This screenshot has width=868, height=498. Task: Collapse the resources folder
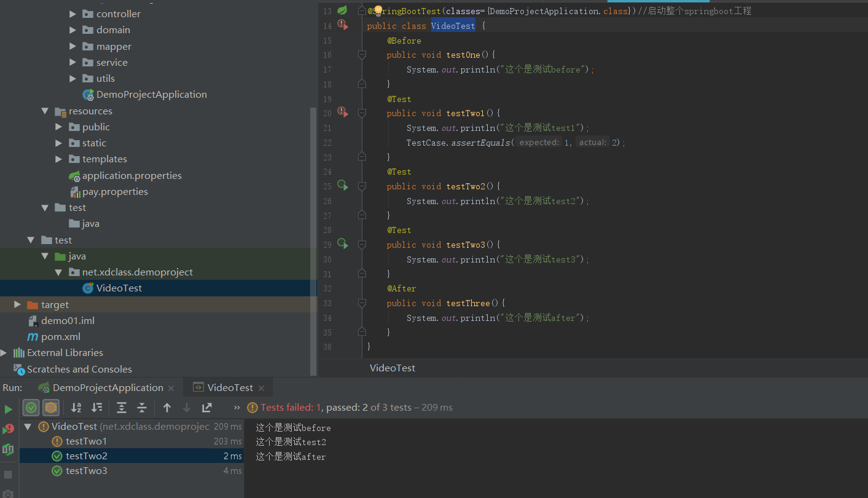tap(45, 111)
